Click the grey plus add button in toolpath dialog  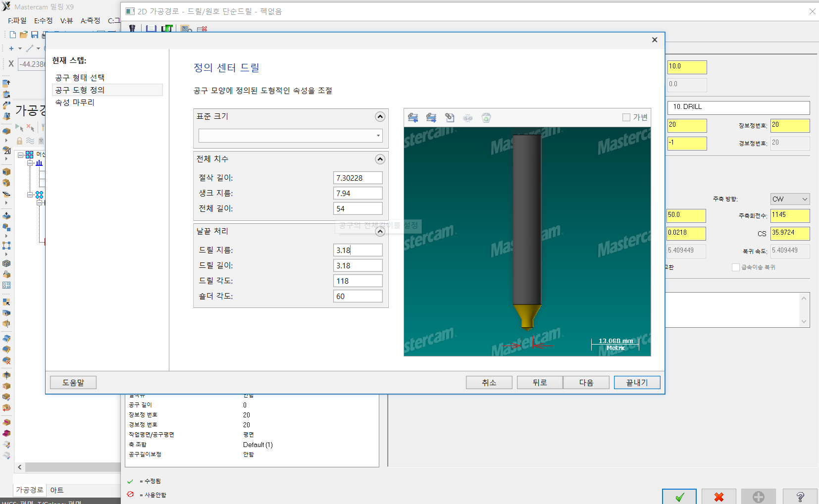pos(759,497)
